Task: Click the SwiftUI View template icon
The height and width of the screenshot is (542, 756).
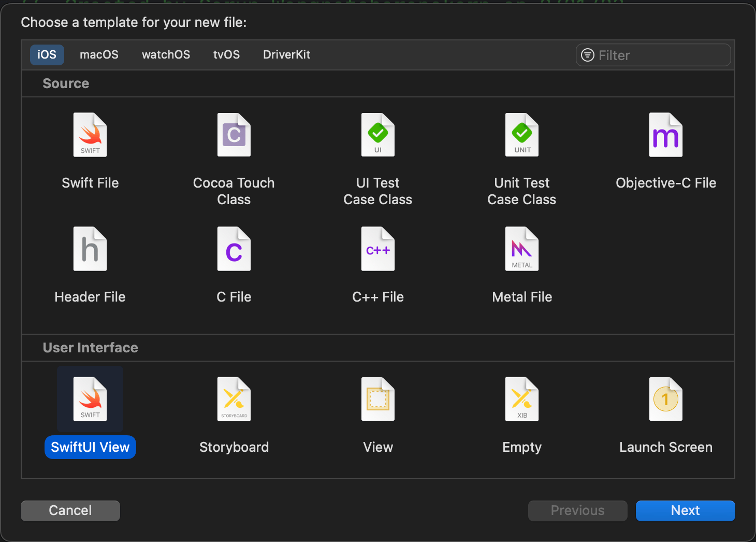Action: click(90, 399)
